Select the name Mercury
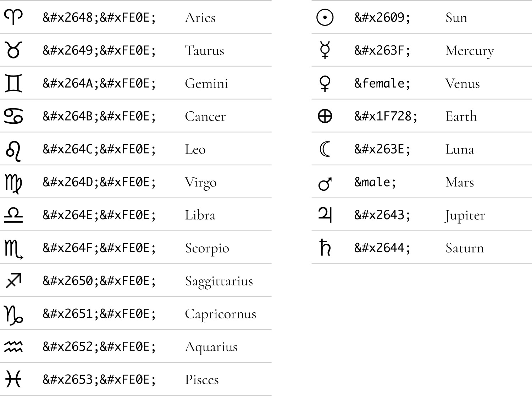 pyautogui.click(x=470, y=52)
